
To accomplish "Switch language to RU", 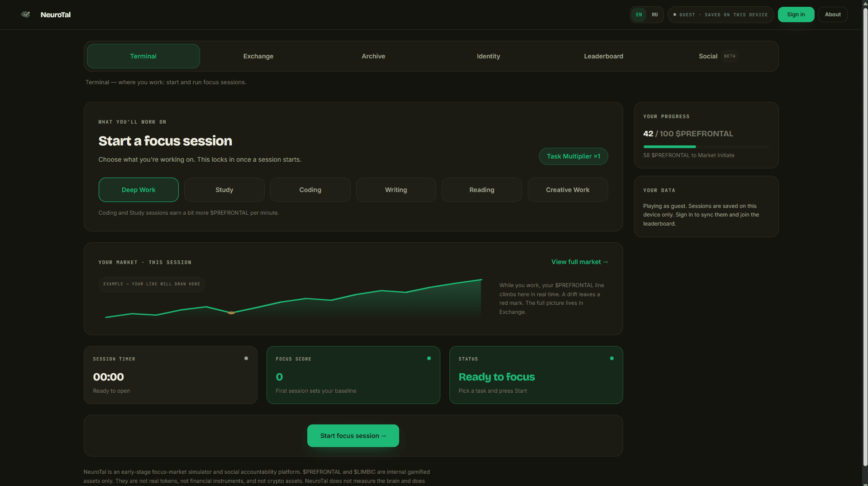I will tap(655, 14).
